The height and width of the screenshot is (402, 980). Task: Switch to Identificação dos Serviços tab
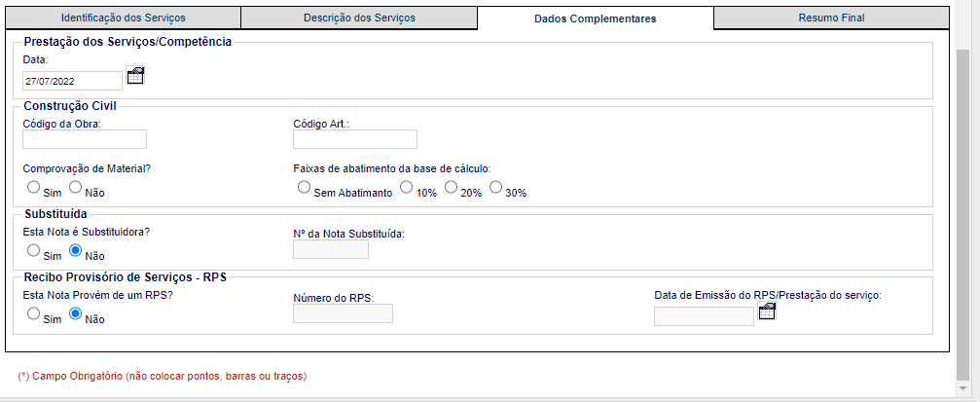pos(124,18)
